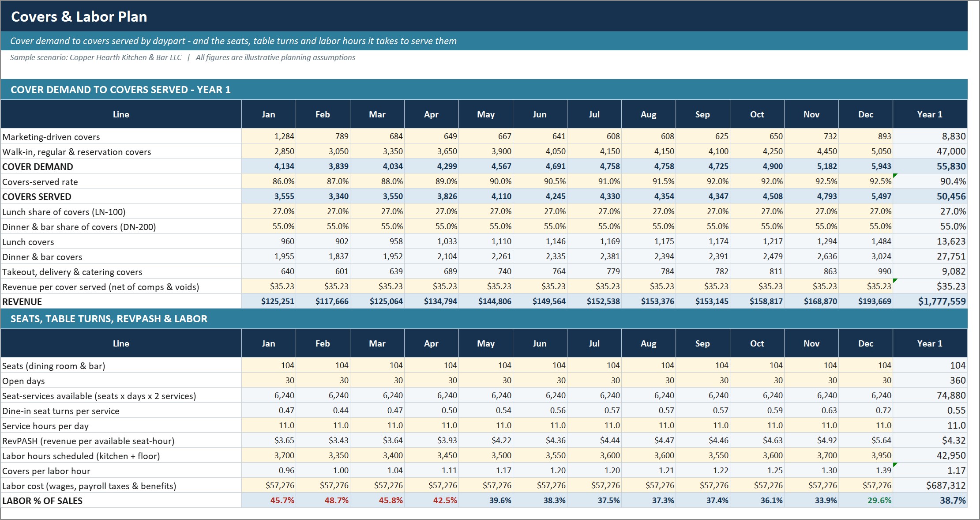Click January covers per labor hour 0.96
Viewport: 980px width, 520px height.
coord(269,471)
